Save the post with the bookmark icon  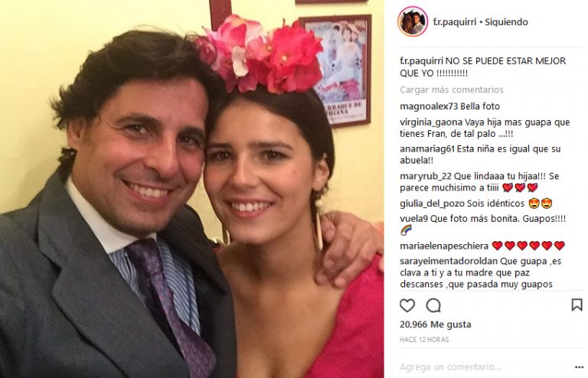[577, 305]
